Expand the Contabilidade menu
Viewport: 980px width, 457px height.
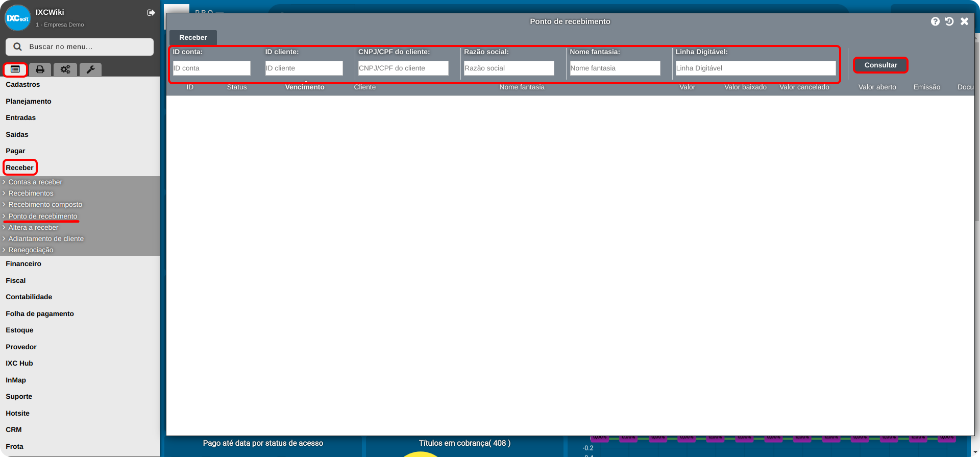point(29,297)
